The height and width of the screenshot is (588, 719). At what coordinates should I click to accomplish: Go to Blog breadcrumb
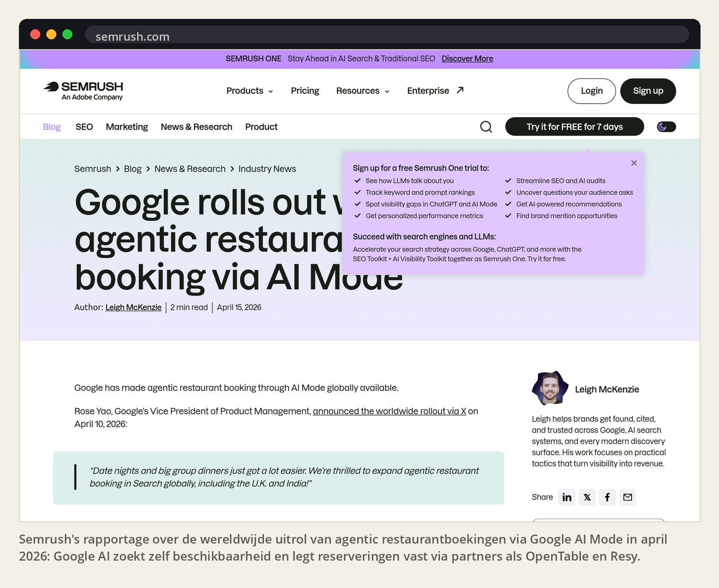tap(132, 169)
